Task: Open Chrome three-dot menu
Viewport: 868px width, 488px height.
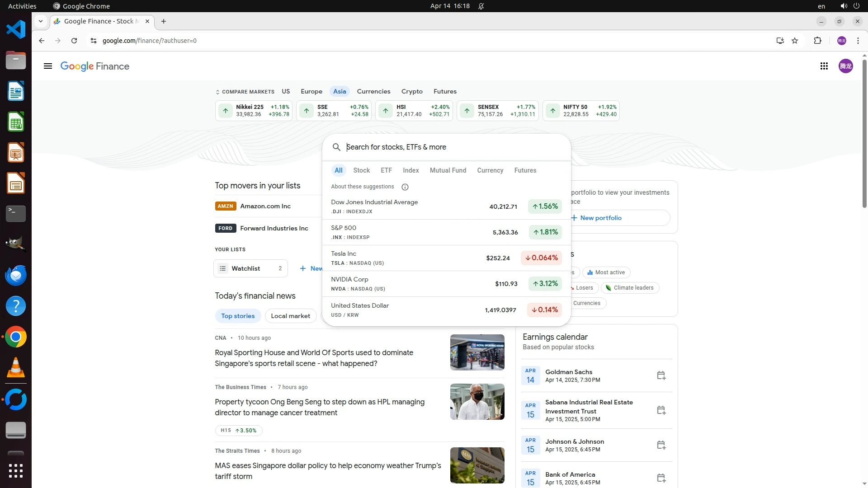Action: point(858,41)
